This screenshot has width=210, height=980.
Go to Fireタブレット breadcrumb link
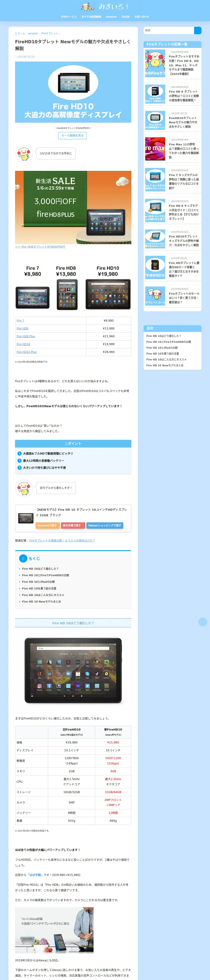pos(50,33)
